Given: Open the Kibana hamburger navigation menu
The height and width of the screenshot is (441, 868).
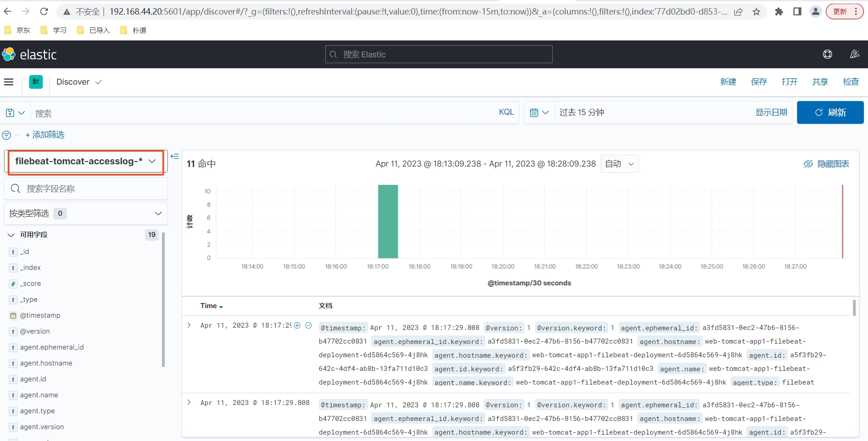Looking at the screenshot, I should pyautogui.click(x=9, y=82).
